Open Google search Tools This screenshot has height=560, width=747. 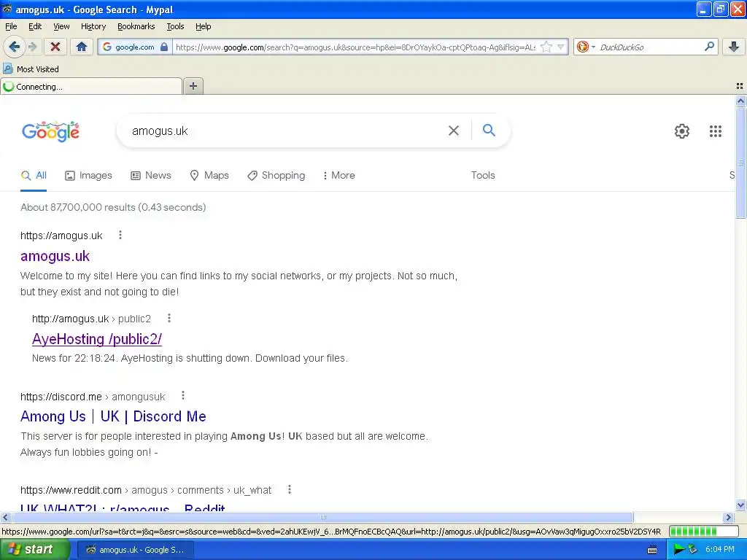coord(483,175)
